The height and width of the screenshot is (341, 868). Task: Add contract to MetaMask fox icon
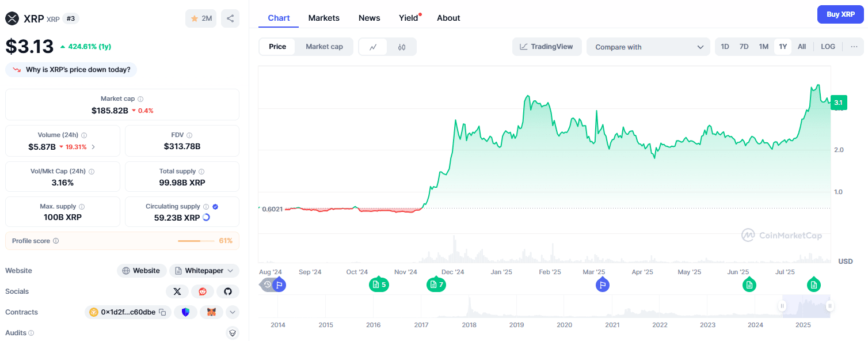click(211, 312)
